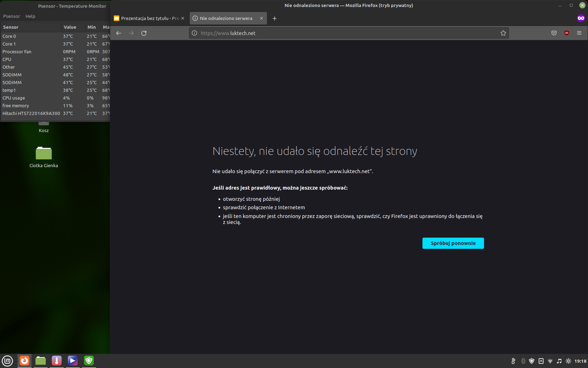Open the Linux Mint start menu
The height and width of the screenshot is (368, 588).
pyautogui.click(x=7, y=361)
